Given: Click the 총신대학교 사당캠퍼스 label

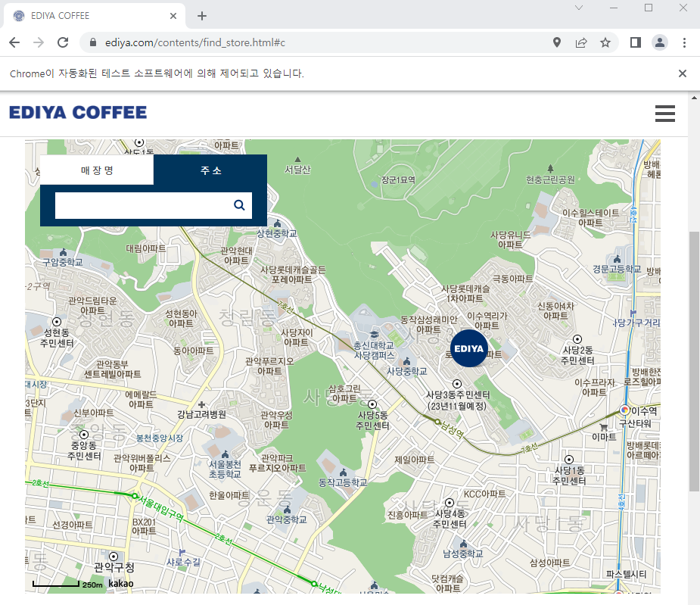Looking at the screenshot, I should coord(374,351).
